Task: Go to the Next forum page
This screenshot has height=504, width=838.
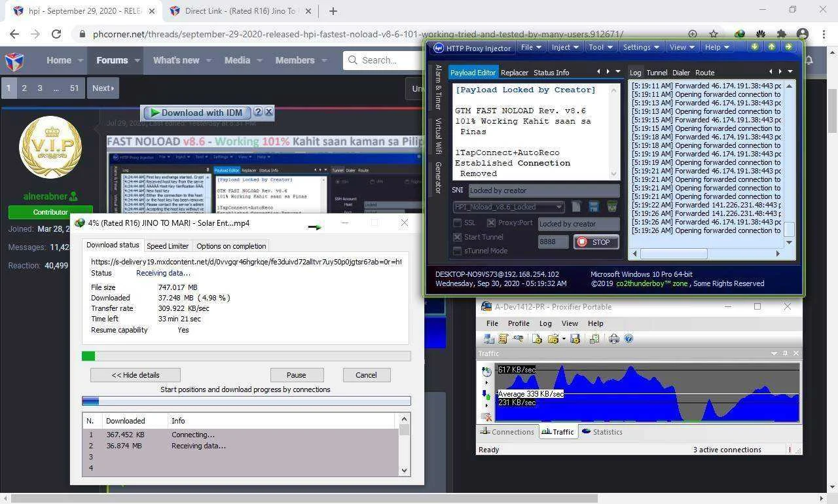Action: (x=103, y=88)
